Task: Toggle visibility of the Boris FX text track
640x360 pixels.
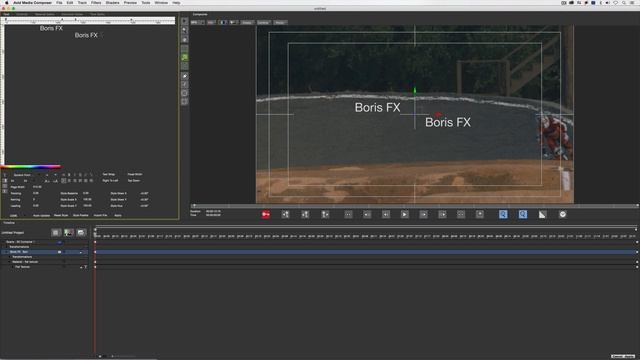Action: pyautogui.click(x=60, y=252)
